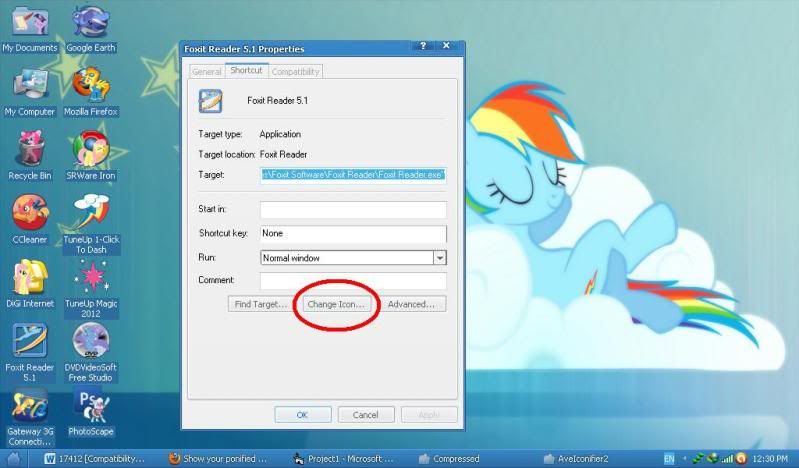Click the Foxit Reader icon in Properties dialog

pyautogui.click(x=210, y=101)
